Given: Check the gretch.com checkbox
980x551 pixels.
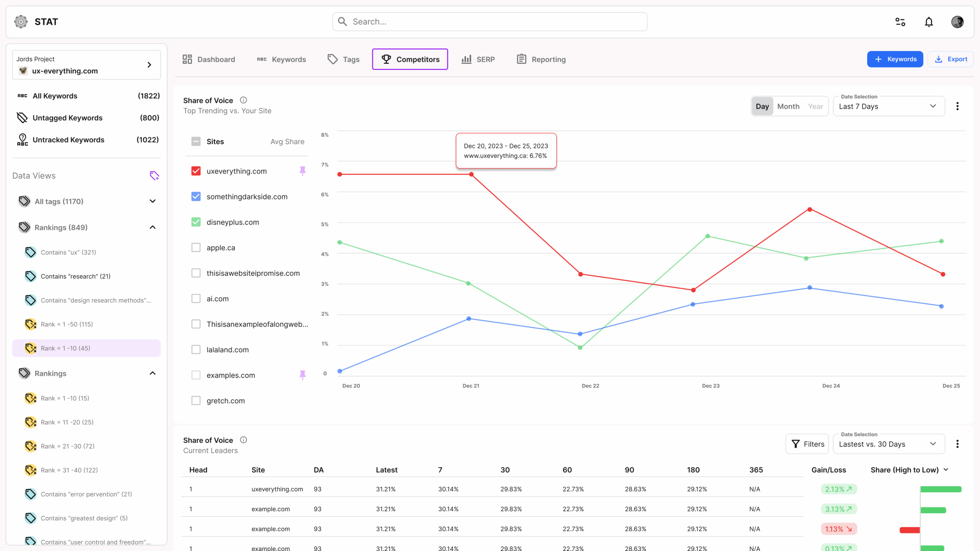Looking at the screenshot, I should (196, 401).
